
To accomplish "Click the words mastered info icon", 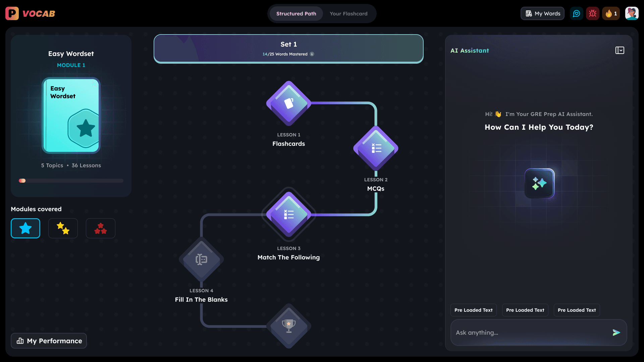I will pos(312,54).
